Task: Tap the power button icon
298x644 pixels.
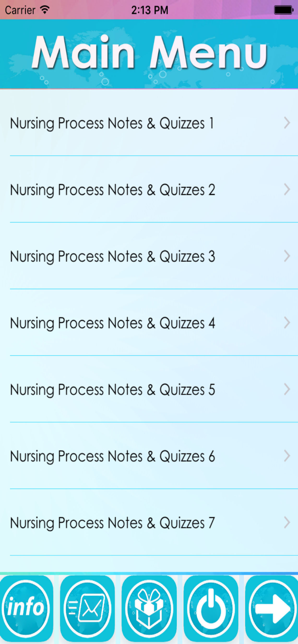Action: click(x=211, y=608)
